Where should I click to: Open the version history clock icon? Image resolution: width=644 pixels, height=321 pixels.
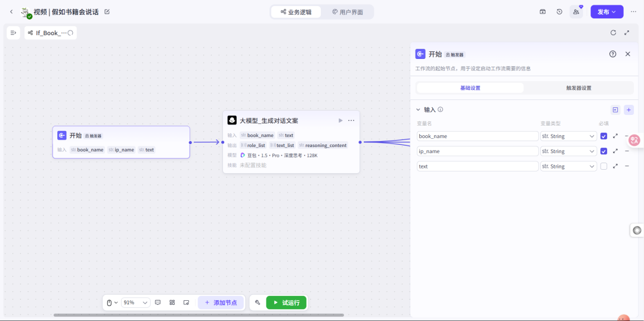tap(559, 12)
